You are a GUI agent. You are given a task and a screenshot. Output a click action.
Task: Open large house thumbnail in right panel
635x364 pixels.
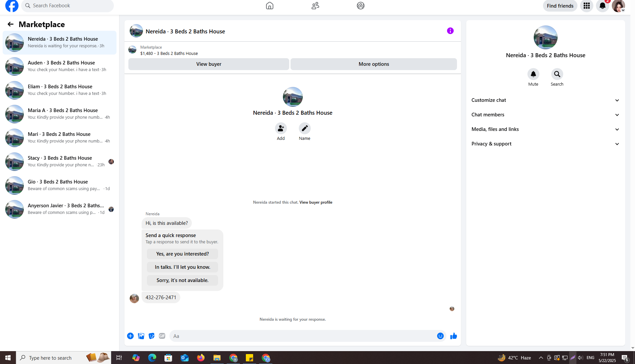(545, 37)
